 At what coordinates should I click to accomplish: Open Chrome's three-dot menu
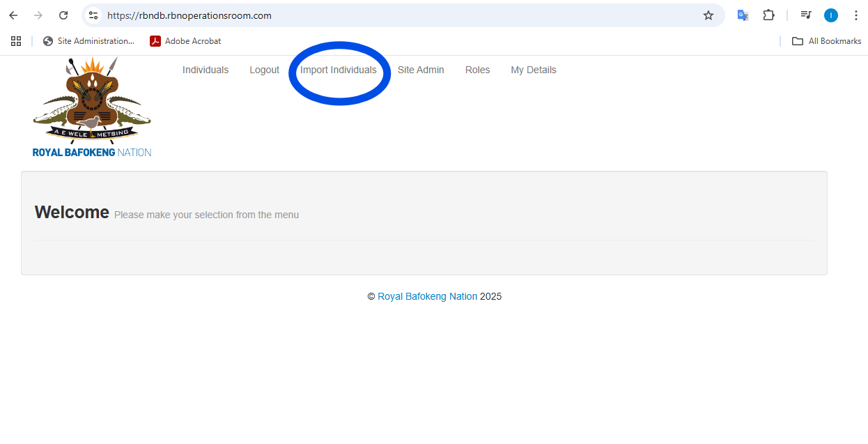855,15
